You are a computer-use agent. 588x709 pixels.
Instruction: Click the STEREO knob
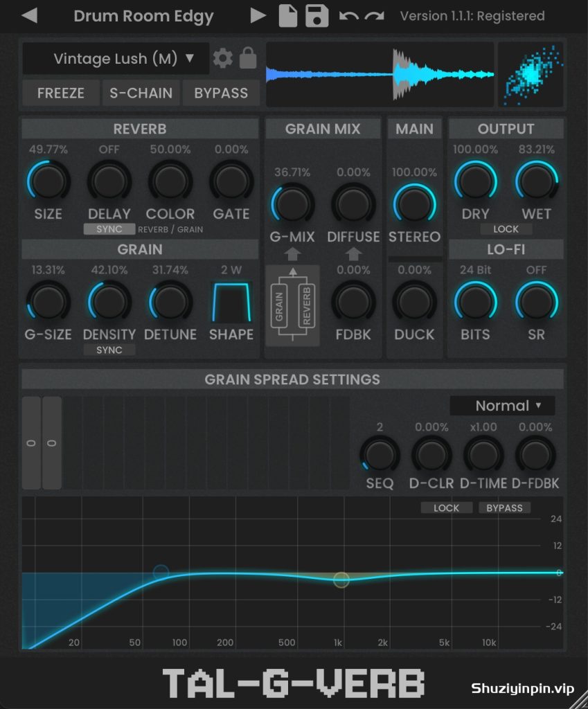click(414, 204)
